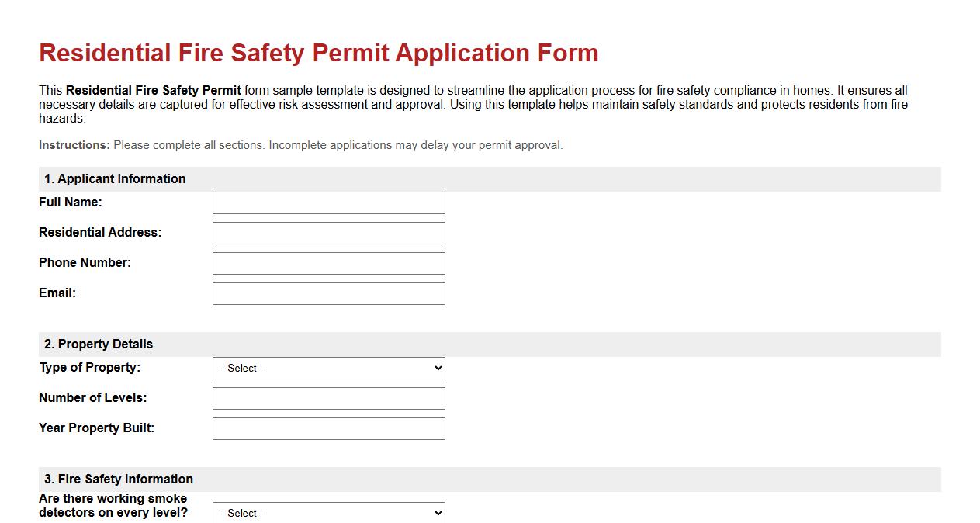Click the Applicant Information section header

(x=114, y=178)
